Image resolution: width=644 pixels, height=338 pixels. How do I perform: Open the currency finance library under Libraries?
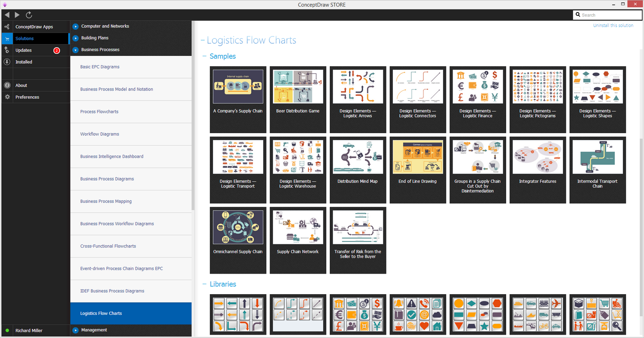coord(358,314)
